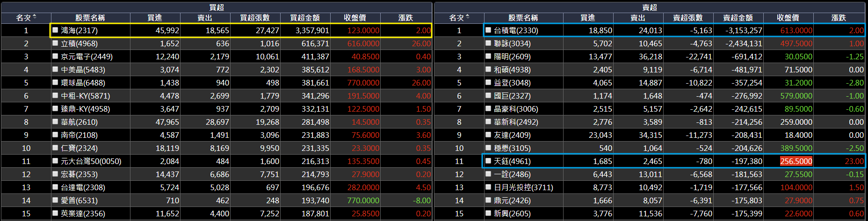Sort 買超 table by 名次 sort arrows
The height and width of the screenshot is (221, 868).
click(35, 17)
